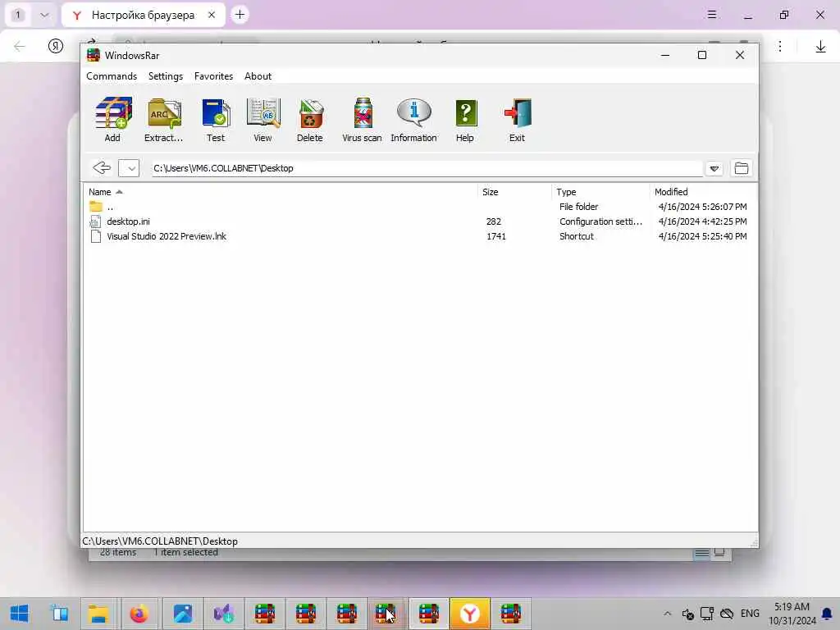Screen dimensions: 840x630
Task: Open Task View on the taskbar
Action: pos(59,614)
